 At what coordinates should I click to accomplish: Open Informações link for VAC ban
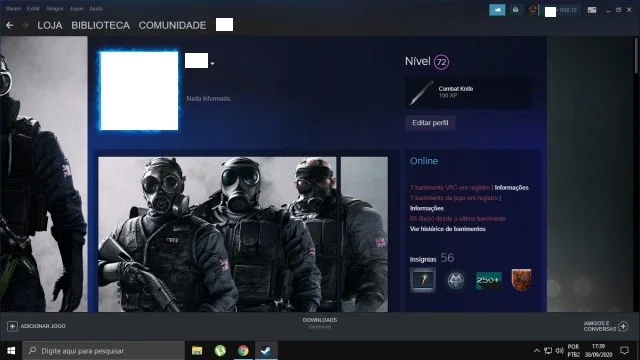(x=511, y=188)
